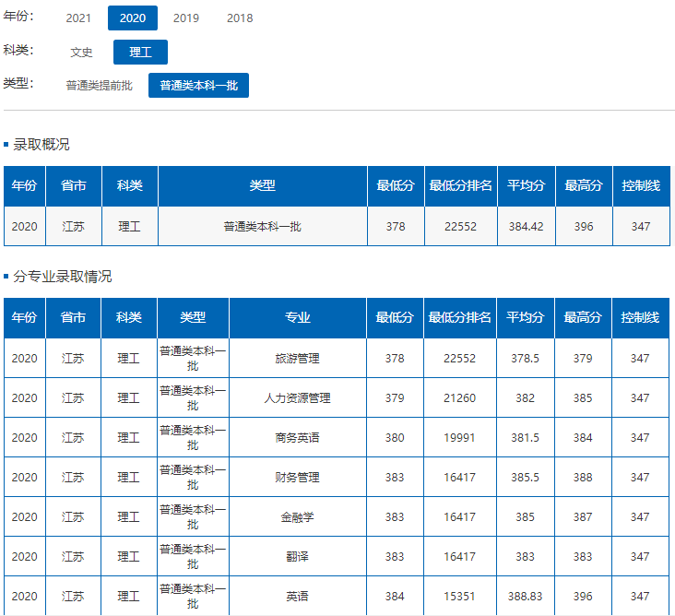Click the 财务管理 major cell
The image size is (675, 616).
click(x=297, y=478)
